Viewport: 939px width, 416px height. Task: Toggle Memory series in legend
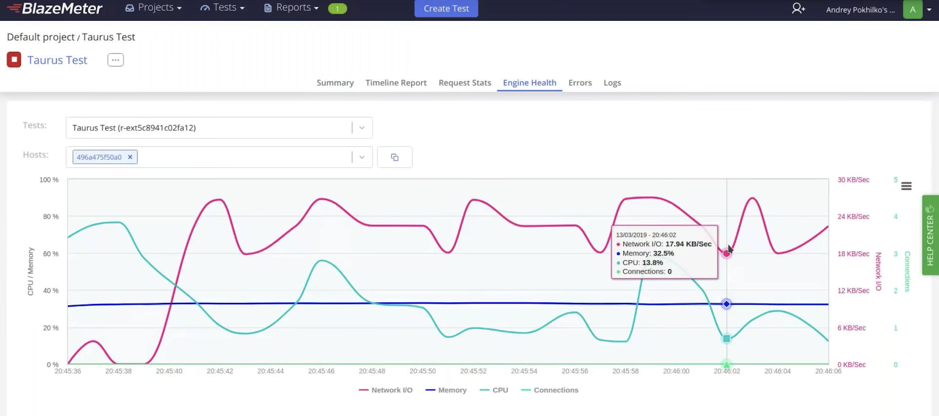click(446, 390)
